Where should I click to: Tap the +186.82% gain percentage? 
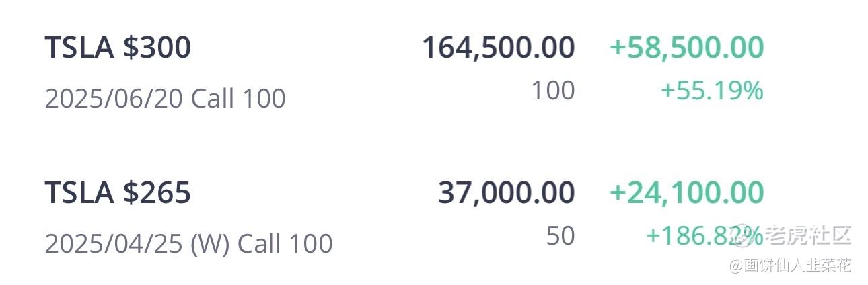coord(704,235)
